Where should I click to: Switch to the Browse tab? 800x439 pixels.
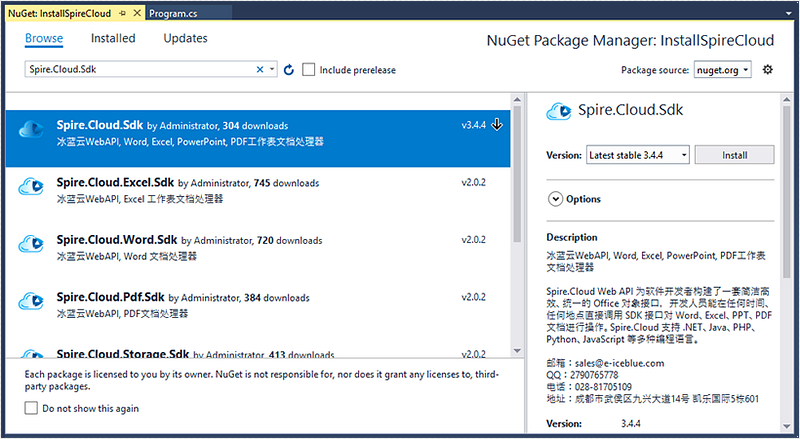point(44,38)
